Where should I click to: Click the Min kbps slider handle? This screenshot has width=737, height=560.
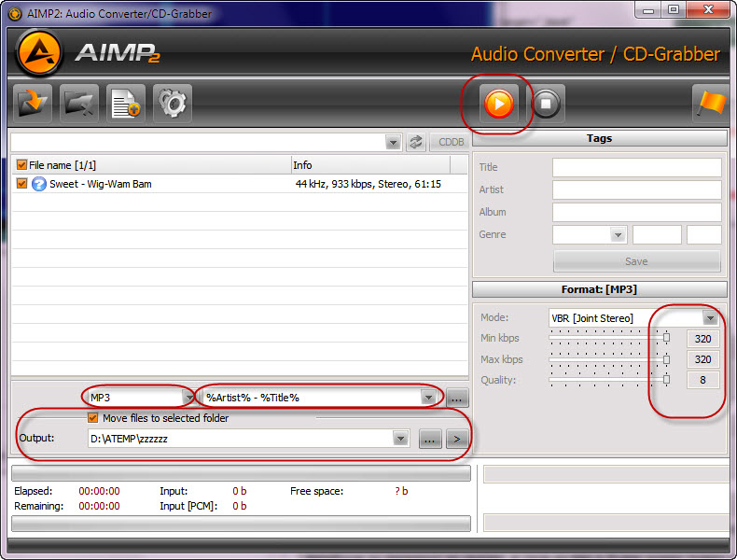tap(666, 338)
